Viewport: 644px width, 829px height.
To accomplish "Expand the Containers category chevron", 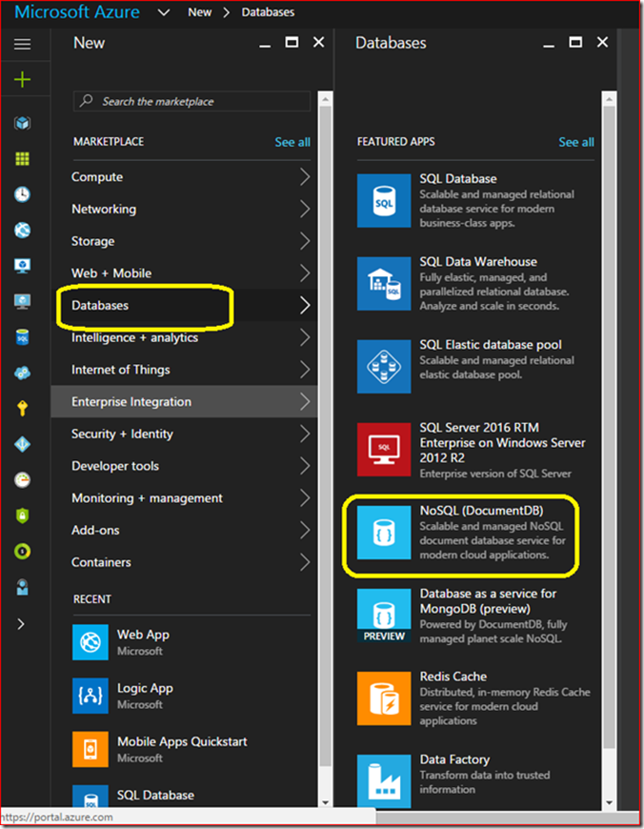I will 305,562.
